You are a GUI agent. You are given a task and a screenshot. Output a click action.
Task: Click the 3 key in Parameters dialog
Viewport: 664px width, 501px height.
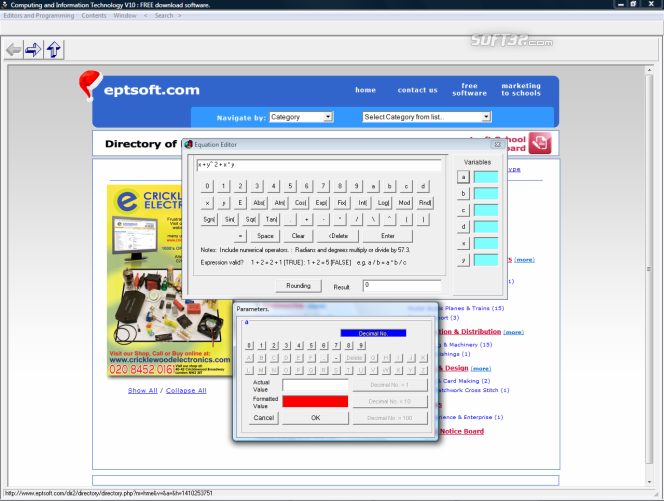[x=286, y=346]
